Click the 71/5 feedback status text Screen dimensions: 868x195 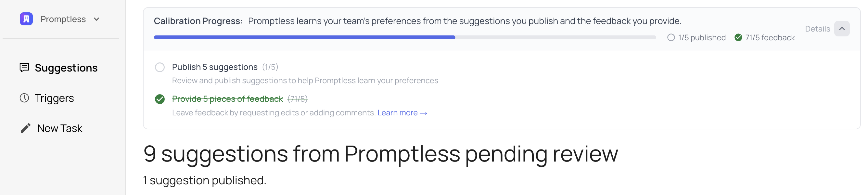(x=770, y=38)
